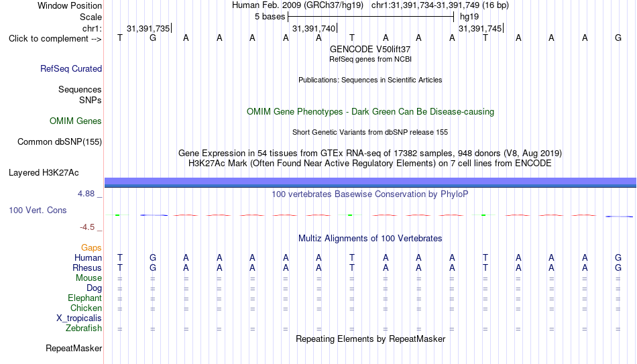637x364 pixels.
Task: Click the 31,391,740 position marker
Action: [314, 28]
